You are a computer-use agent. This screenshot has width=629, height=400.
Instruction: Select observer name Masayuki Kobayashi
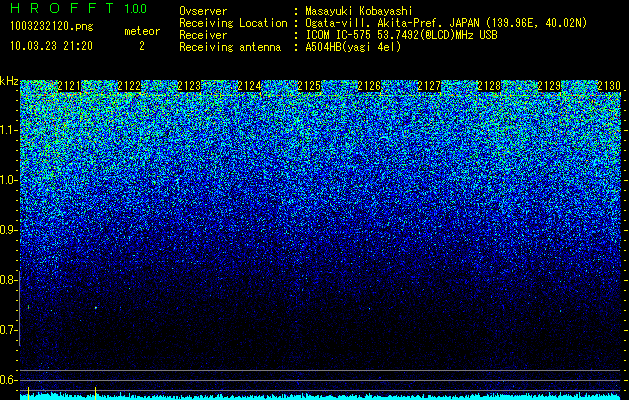[x=358, y=11]
